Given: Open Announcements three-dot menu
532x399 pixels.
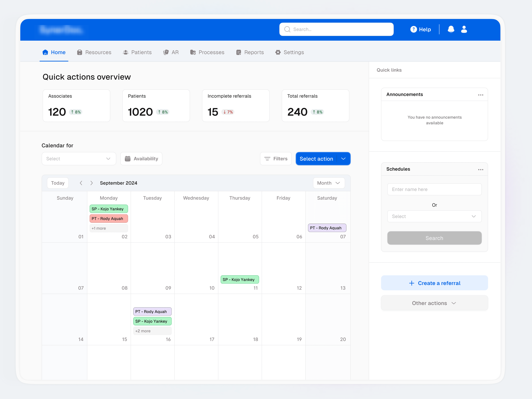Looking at the screenshot, I should point(481,95).
